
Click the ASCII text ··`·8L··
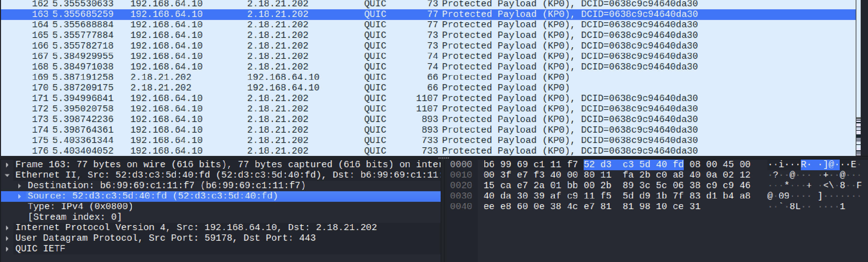click(789, 206)
